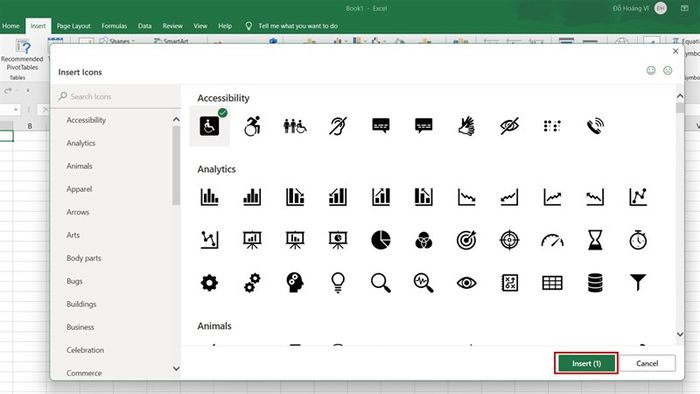Click the category list scroll-up arrow
Screen dimensions: 700x394
[176, 120]
